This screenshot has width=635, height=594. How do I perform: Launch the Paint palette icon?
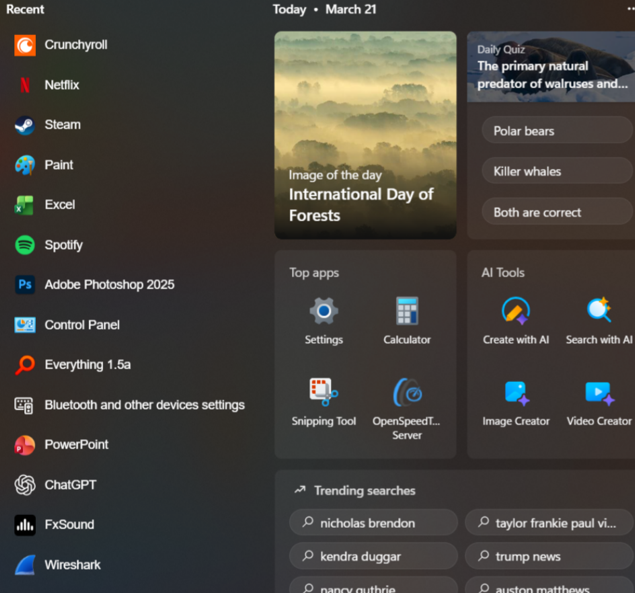[25, 165]
